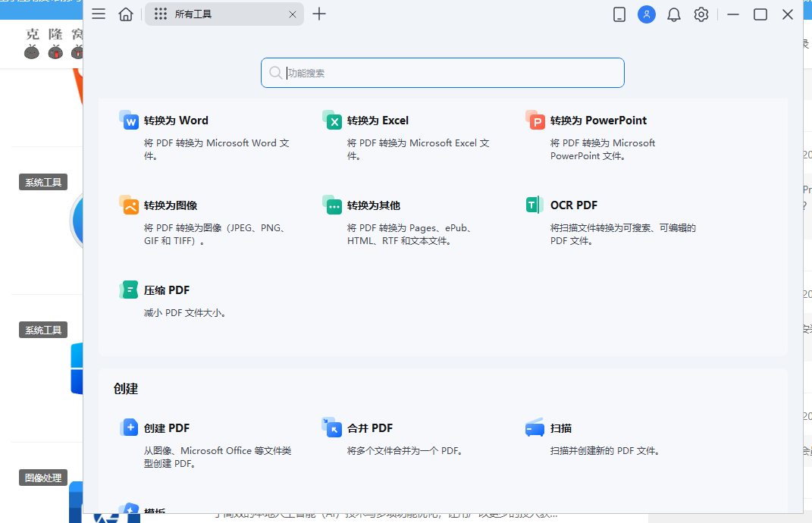The width and height of the screenshot is (812, 523).
Task: Open the 创建 PDF tool title
Action: click(x=167, y=428)
